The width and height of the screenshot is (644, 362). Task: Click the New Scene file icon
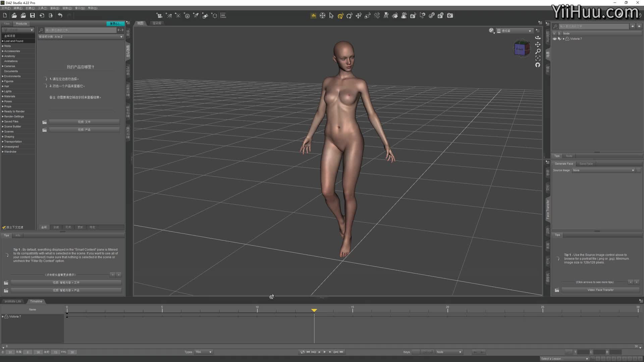pos(5,15)
